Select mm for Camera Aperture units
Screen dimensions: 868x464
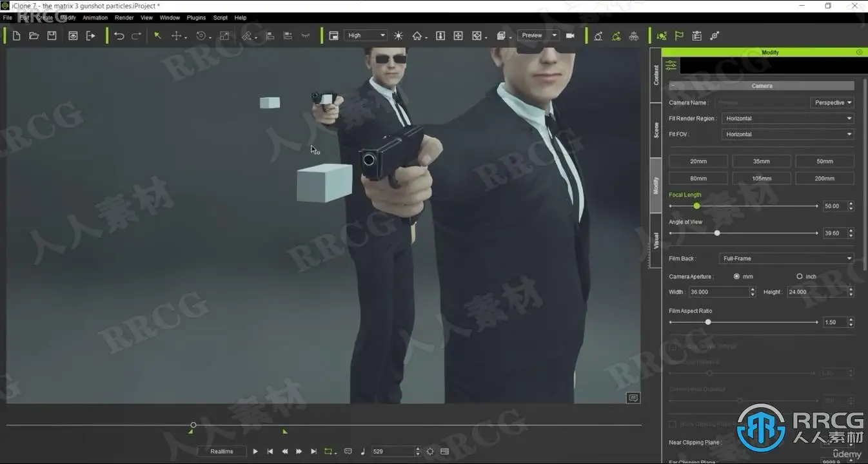click(x=737, y=276)
